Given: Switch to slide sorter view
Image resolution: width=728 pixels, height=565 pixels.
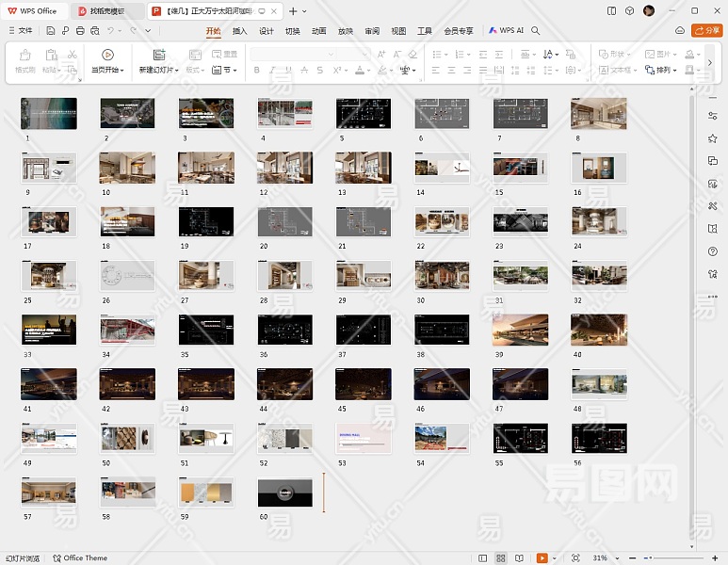Looking at the screenshot, I should pyautogui.click(x=500, y=557).
